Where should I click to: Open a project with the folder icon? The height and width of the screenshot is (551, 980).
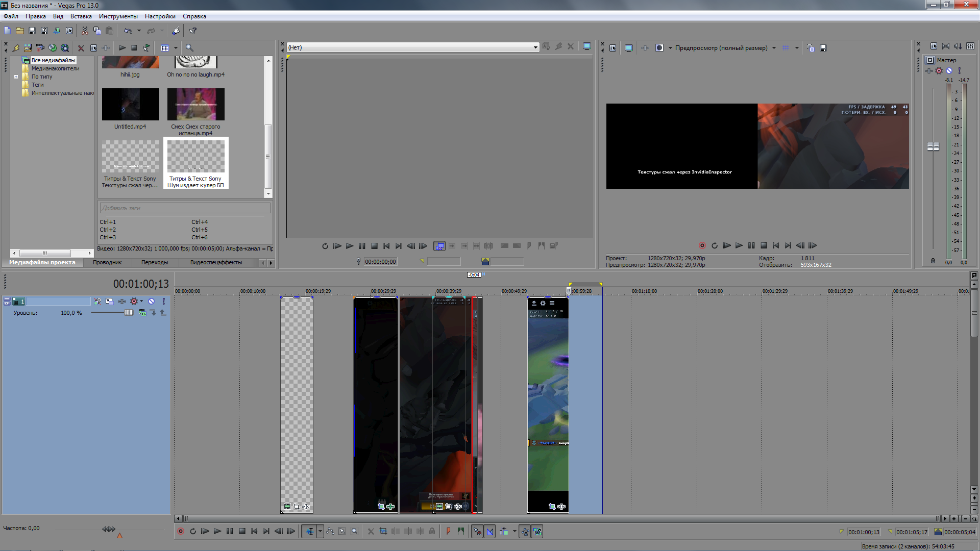click(x=19, y=31)
